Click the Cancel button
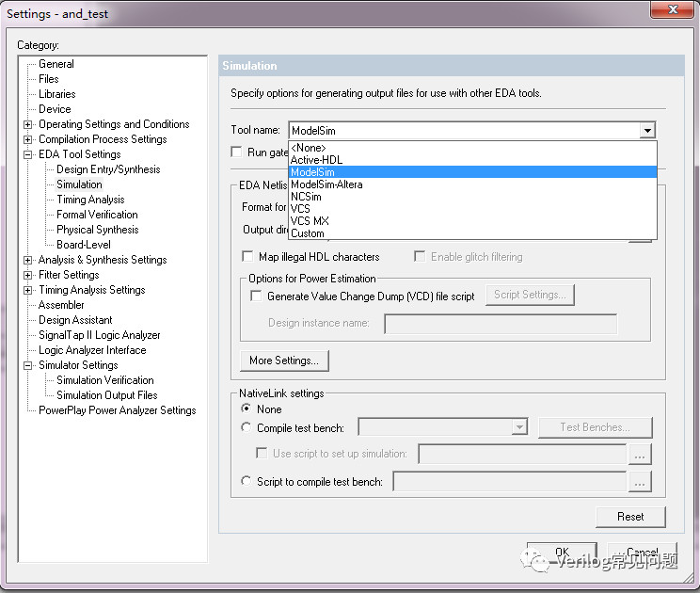700x593 pixels. [x=642, y=553]
